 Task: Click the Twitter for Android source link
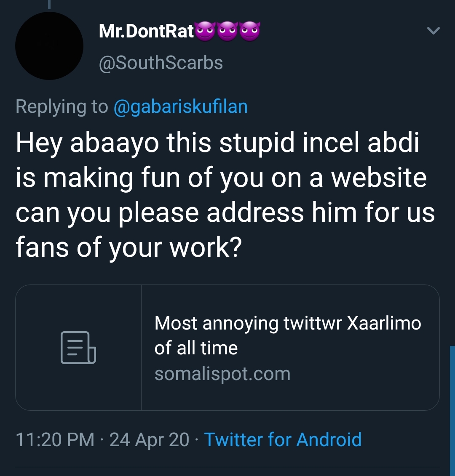[x=283, y=439]
